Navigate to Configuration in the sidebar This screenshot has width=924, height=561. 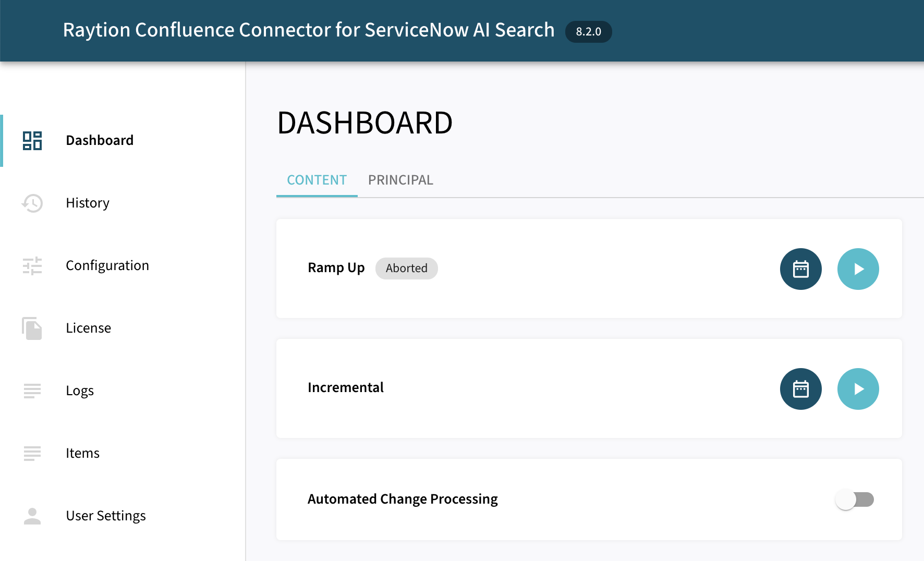[107, 265]
